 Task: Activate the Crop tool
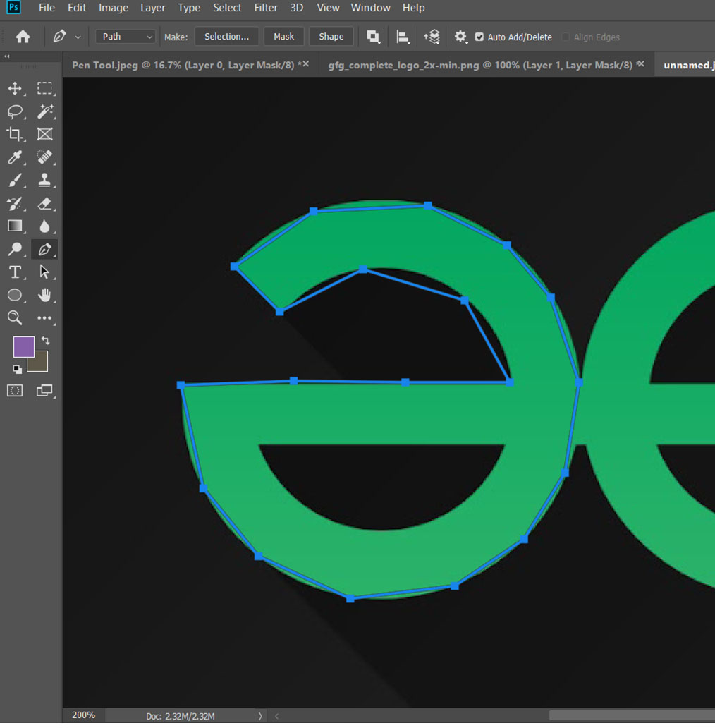point(14,134)
